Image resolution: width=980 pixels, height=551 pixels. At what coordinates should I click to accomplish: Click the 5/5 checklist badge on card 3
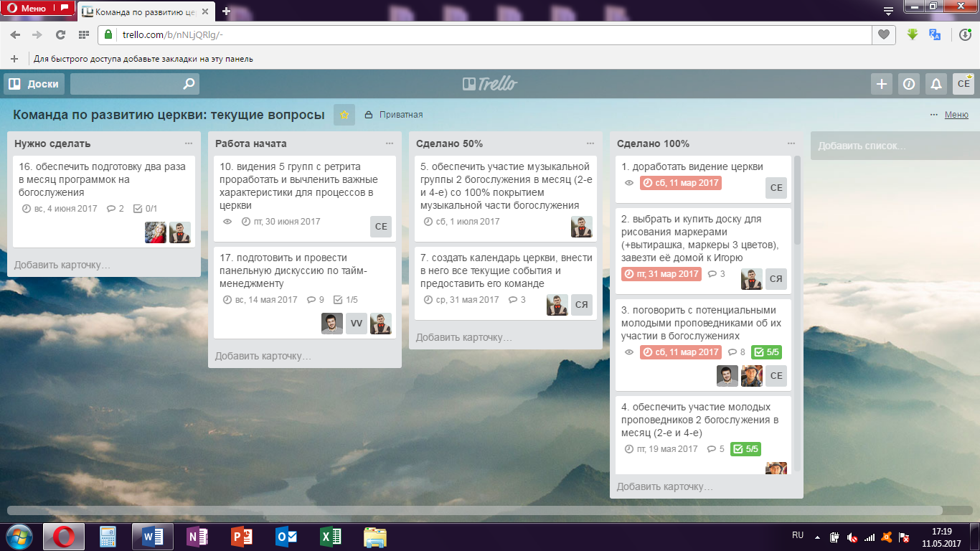tap(766, 352)
